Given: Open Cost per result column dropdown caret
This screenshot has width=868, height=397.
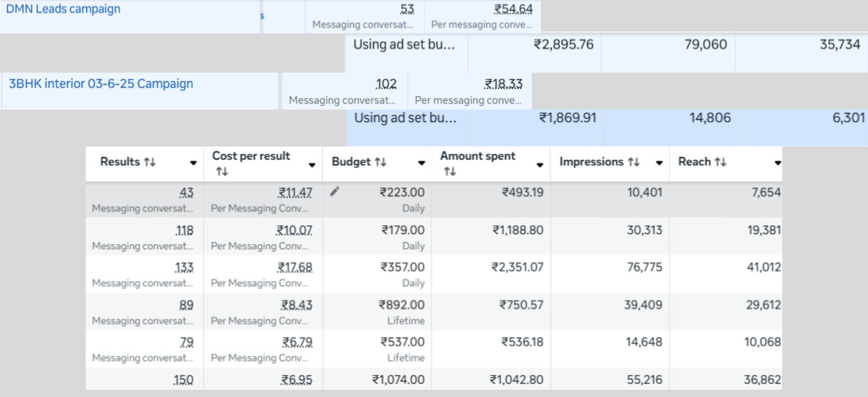Looking at the screenshot, I should pos(312,165).
